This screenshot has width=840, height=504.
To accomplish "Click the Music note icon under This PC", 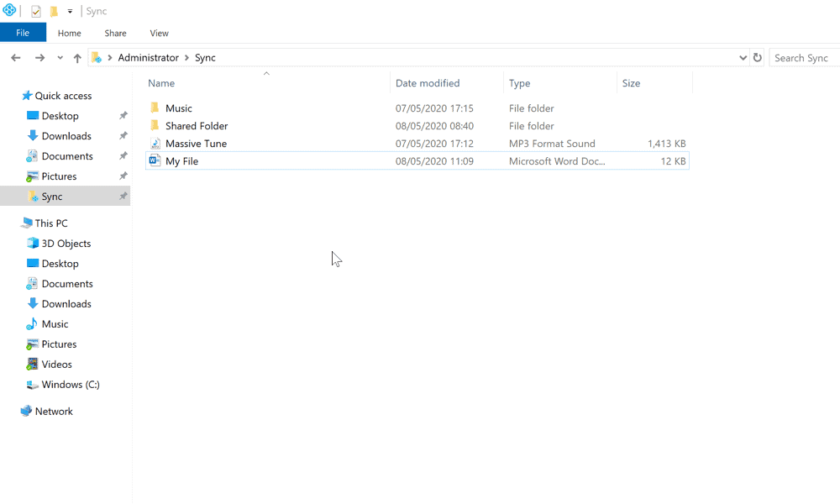I will tap(32, 323).
